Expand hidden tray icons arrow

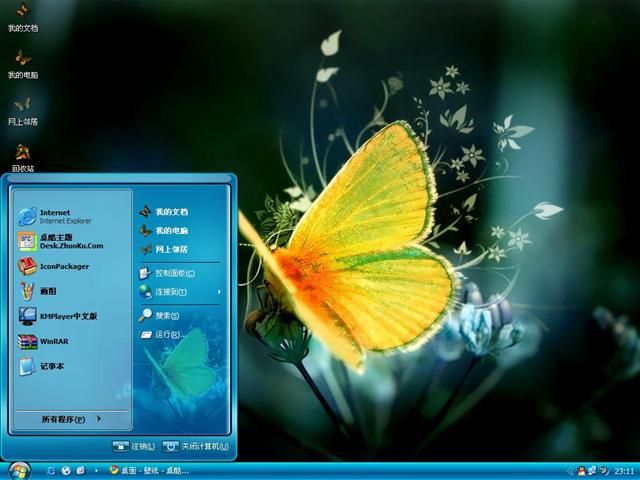tap(570, 472)
